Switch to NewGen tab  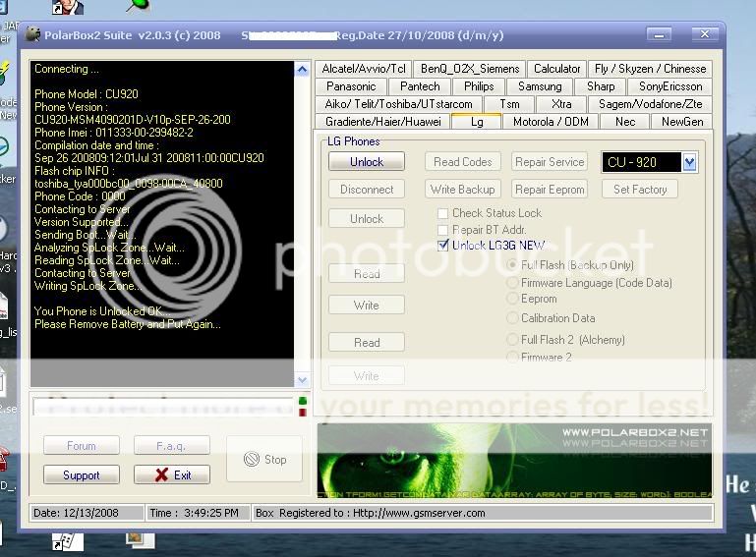tap(681, 122)
